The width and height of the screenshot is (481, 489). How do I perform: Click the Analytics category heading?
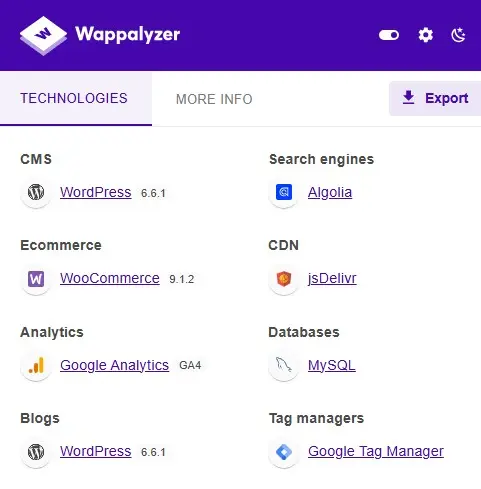pos(52,332)
